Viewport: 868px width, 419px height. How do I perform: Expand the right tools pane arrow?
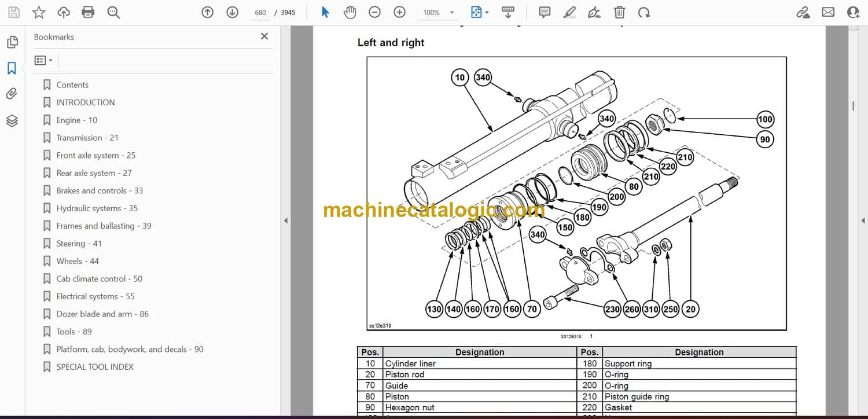(863, 220)
